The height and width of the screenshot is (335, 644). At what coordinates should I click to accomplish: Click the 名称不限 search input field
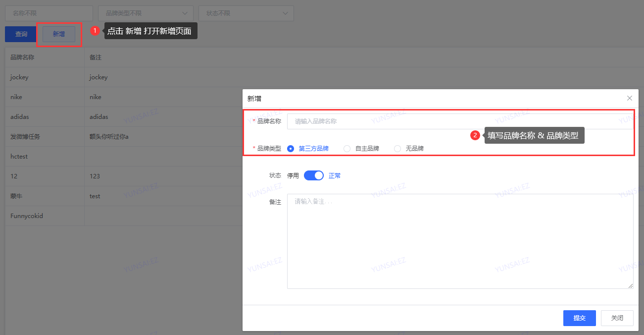49,13
